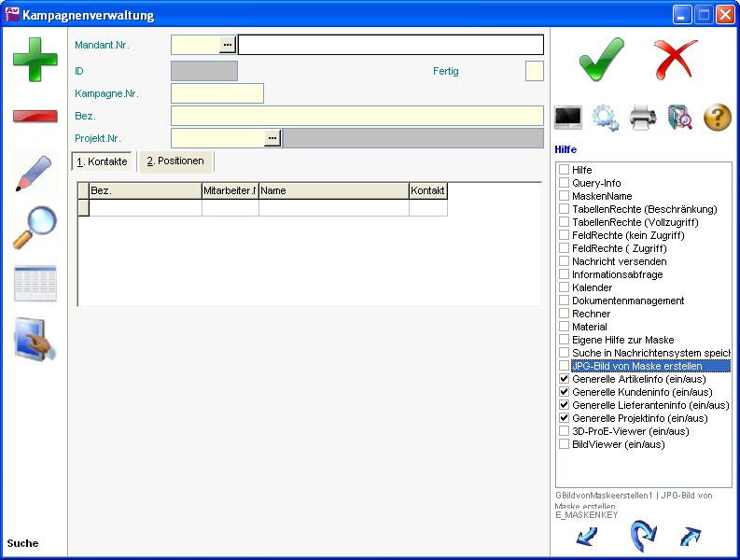Open the gear settings icon

[606, 118]
